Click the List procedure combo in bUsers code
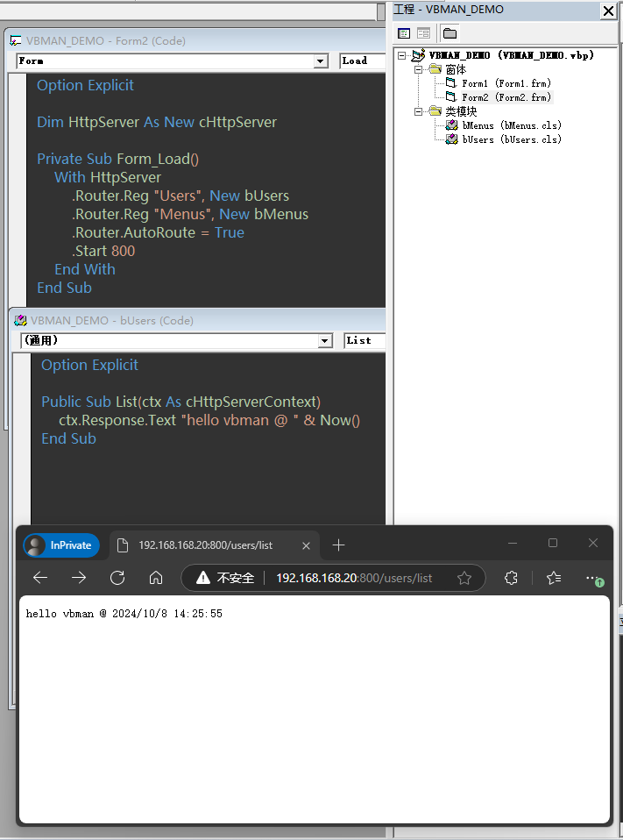This screenshot has width=623, height=840. [365, 341]
